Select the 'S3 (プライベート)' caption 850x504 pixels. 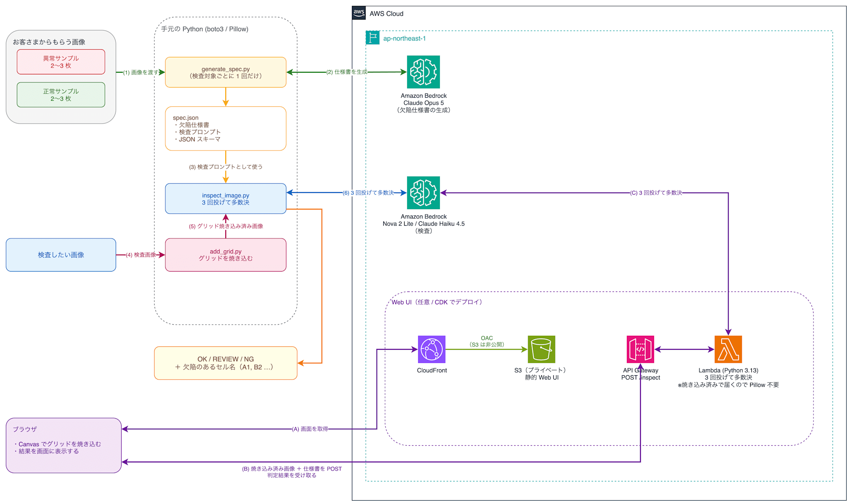541,370
